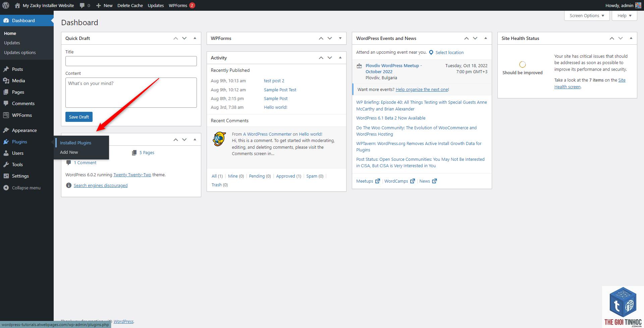
Task: Click the Comments icon in sidebar
Action: click(x=6, y=103)
